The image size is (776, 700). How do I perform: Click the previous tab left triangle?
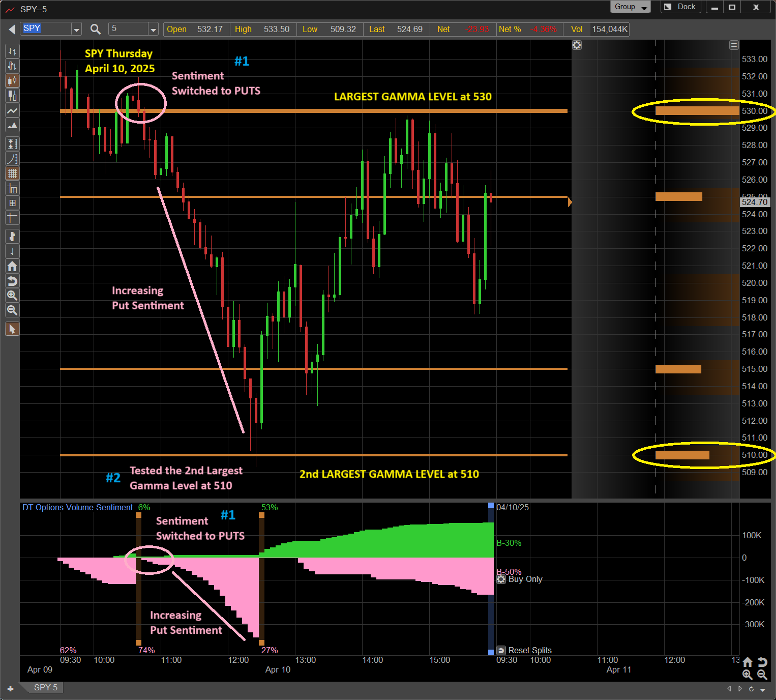(729, 689)
